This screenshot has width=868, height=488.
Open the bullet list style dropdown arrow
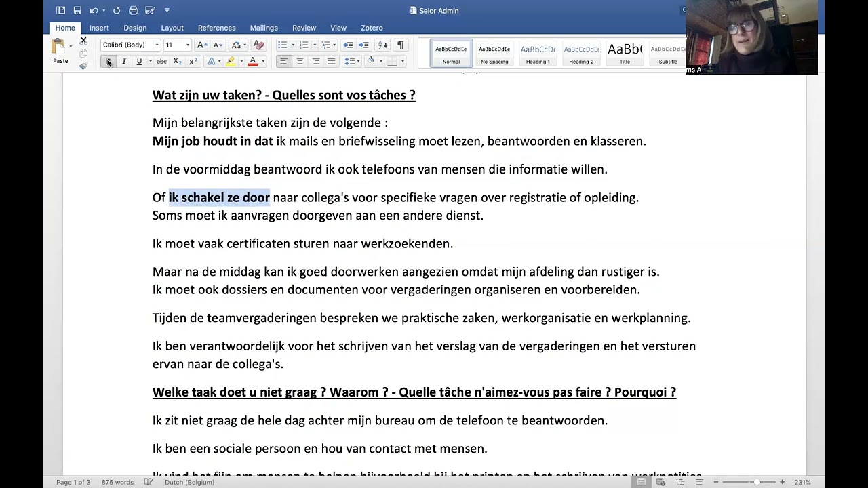293,45
